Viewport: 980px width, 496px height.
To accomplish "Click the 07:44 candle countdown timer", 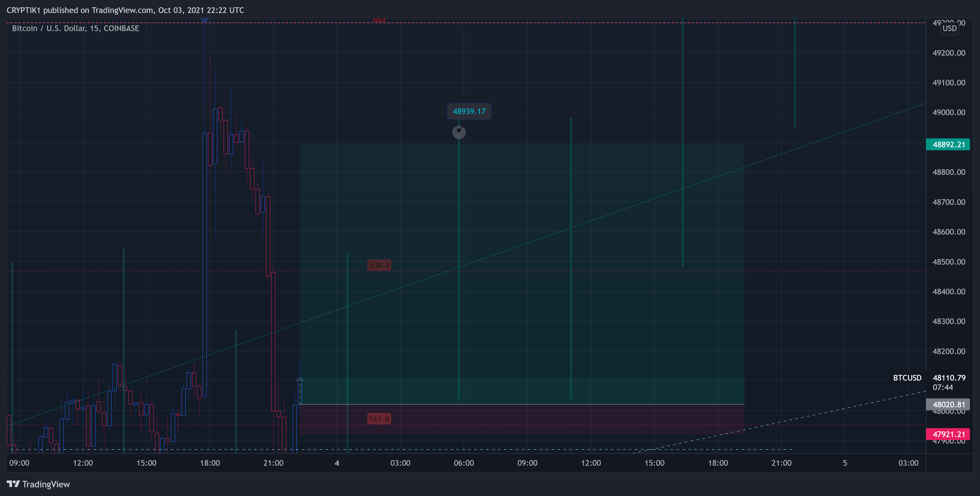I will [943, 387].
